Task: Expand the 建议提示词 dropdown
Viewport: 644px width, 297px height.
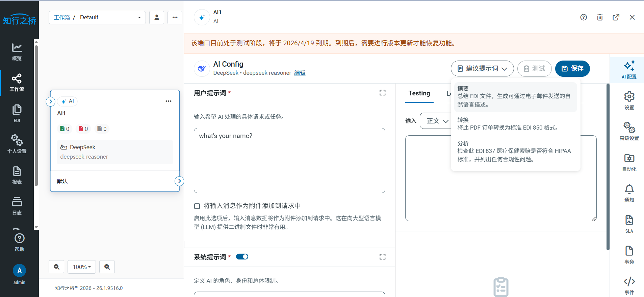Action: pos(482,69)
